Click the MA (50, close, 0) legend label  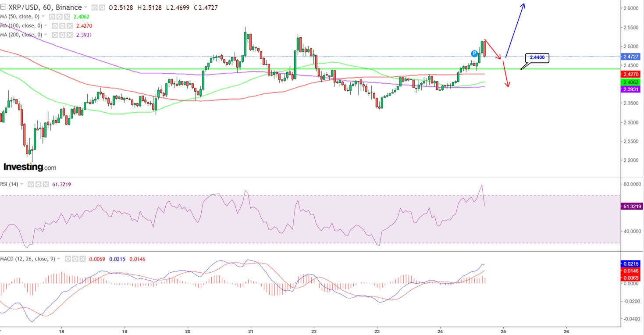[20, 17]
